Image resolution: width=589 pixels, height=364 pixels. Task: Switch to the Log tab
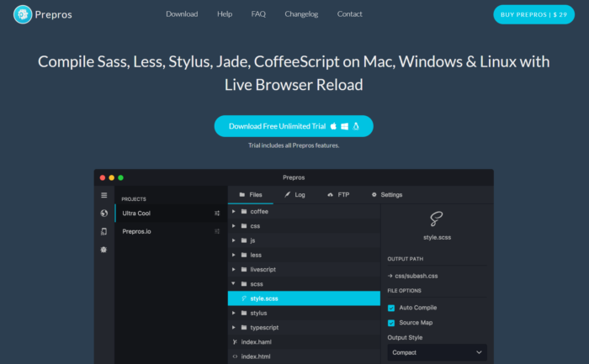pyautogui.click(x=294, y=194)
